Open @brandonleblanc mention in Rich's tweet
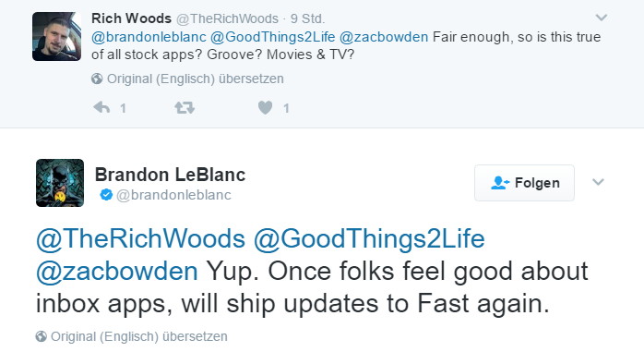644x352 pixels. pyautogui.click(x=149, y=37)
